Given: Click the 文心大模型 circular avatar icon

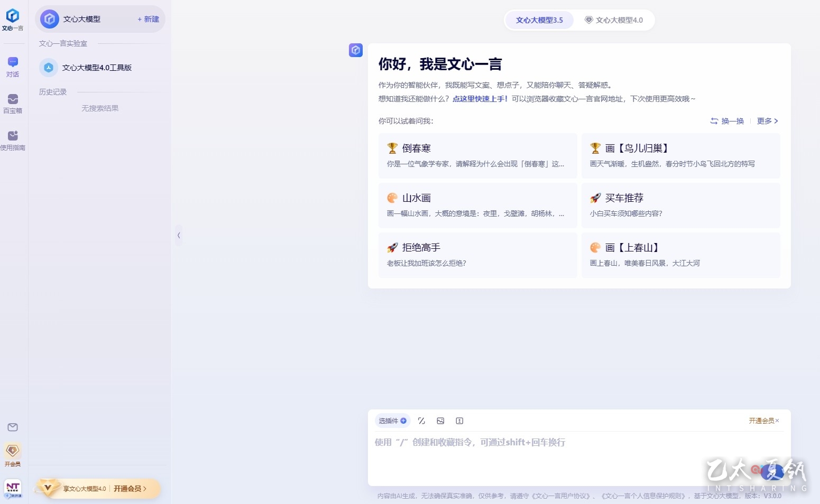Looking at the screenshot, I should [x=50, y=19].
